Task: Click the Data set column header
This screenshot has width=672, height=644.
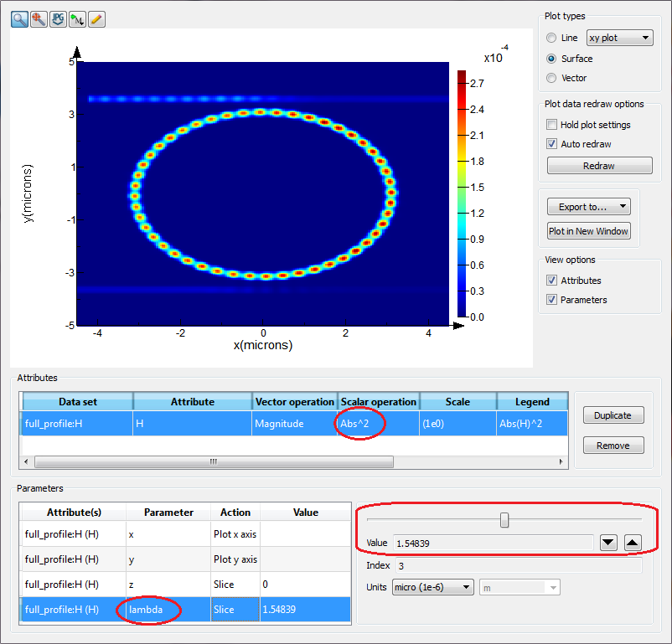Action: coord(78,401)
